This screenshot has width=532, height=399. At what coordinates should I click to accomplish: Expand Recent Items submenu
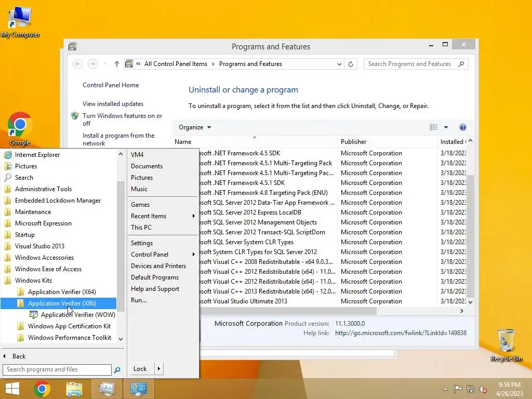[x=193, y=216]
